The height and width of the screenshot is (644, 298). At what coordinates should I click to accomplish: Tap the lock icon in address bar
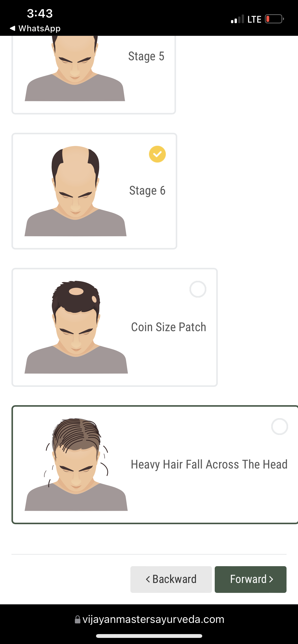tap(78, 619)
